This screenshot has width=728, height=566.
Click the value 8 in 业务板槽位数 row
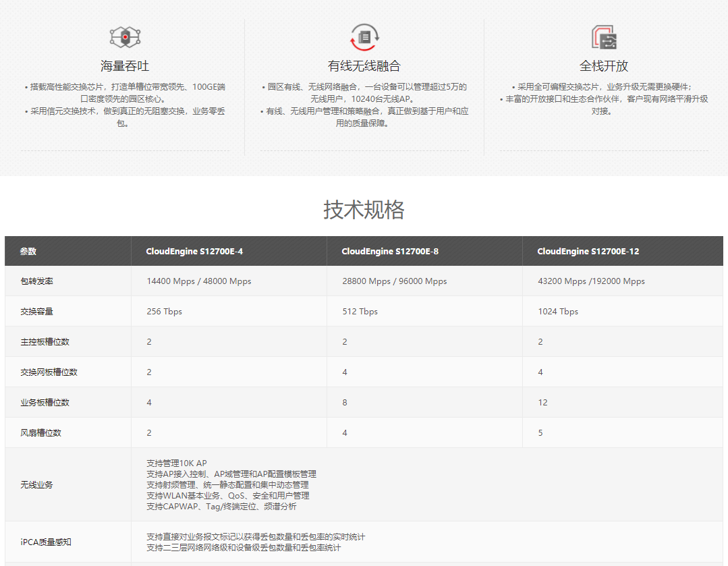[x=345, y=403]
